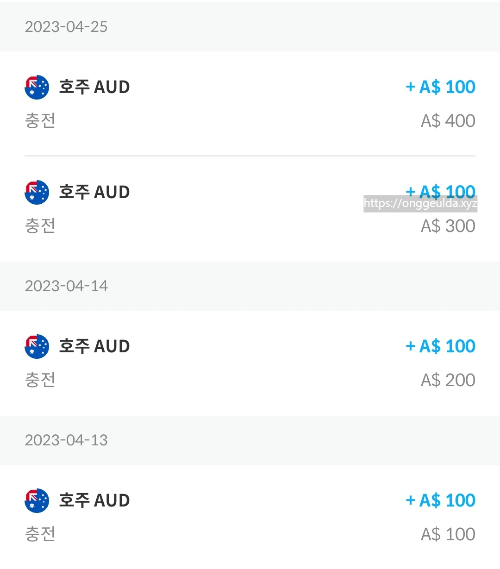The height and width of the screenshot is (569, 500).
Task: Click the 2023-04-25 date header
Action: [x=66, y=27]
